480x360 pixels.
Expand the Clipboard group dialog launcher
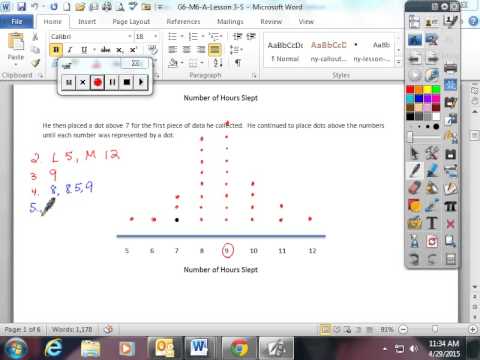(40, 76)
